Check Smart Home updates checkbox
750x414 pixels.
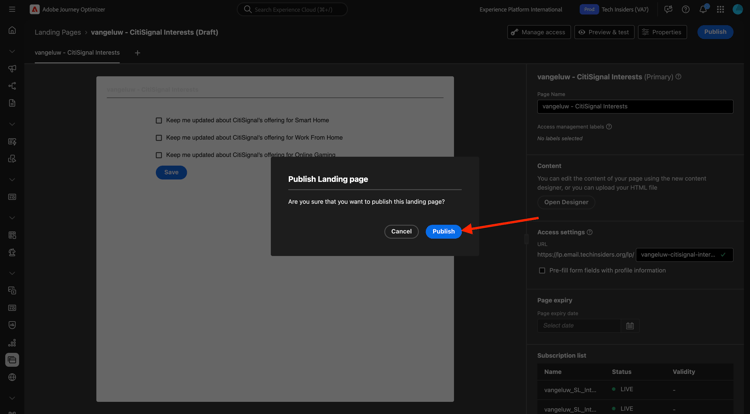click(159, 120)
